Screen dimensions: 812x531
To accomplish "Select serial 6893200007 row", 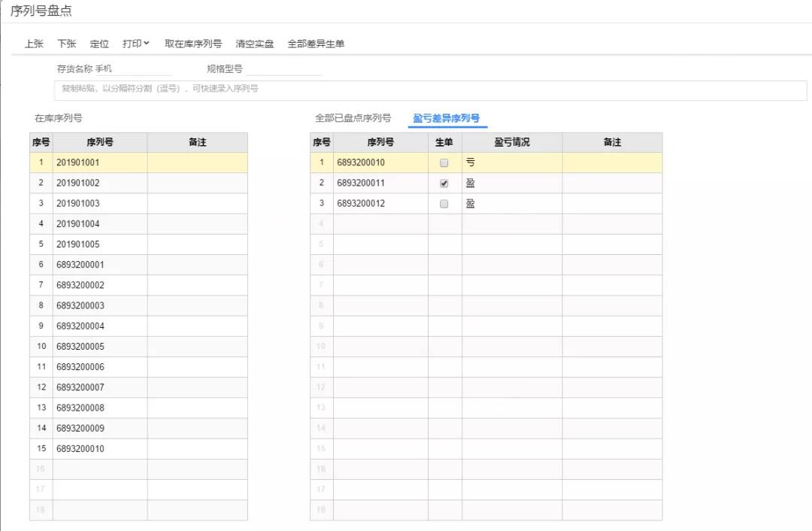I will (x=139, y=387).
